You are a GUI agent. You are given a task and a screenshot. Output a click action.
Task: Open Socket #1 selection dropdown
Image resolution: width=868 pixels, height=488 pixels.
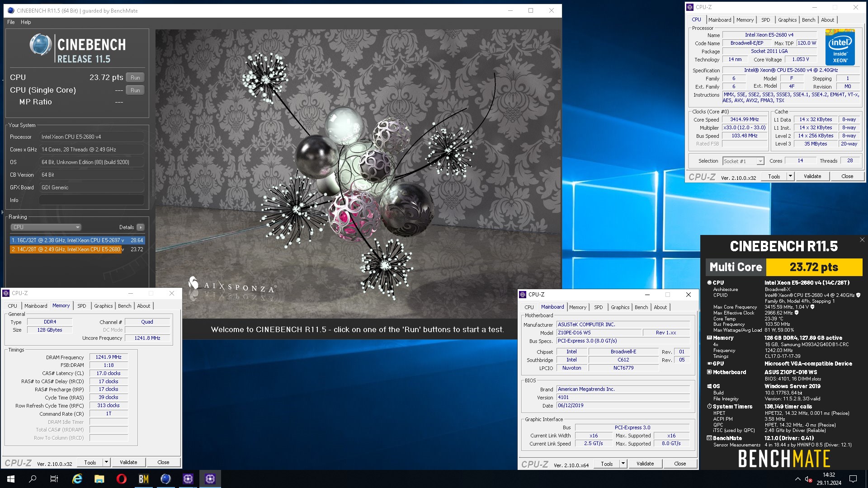(x=743, y=161)
